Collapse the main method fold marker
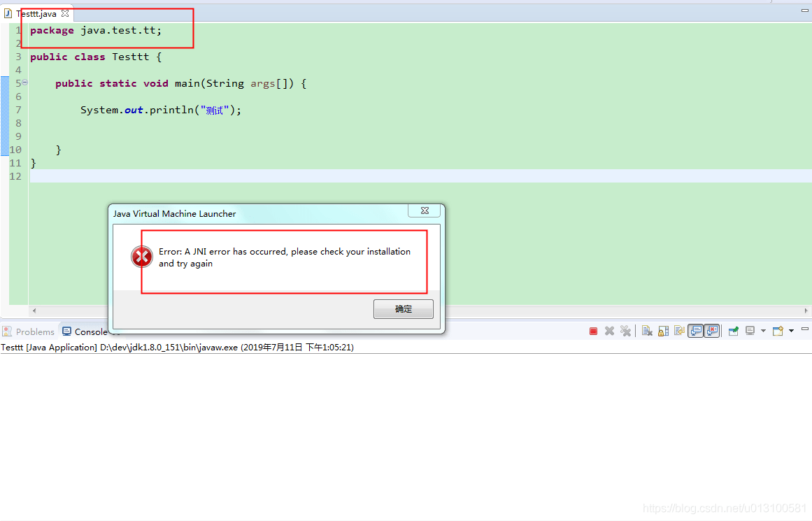 tap(24, 82)
